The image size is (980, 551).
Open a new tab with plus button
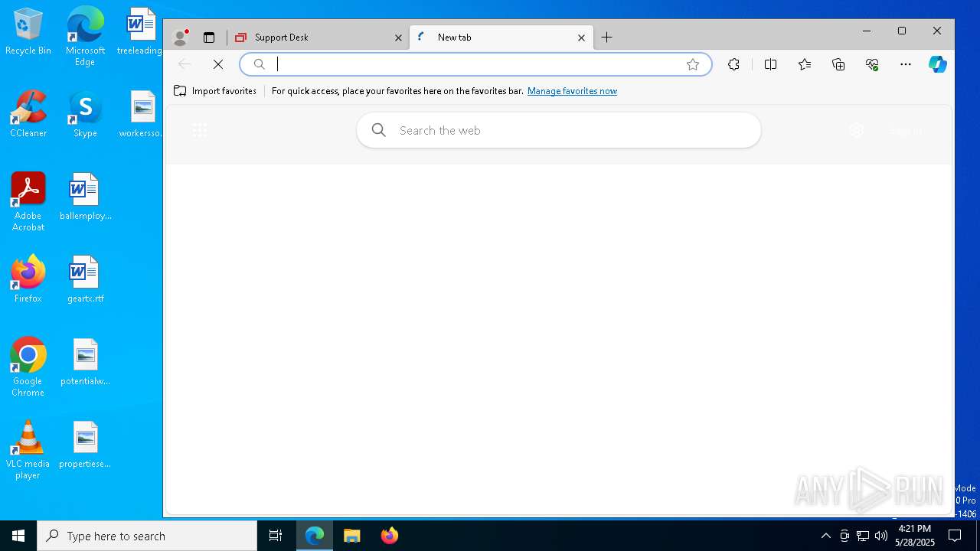(x=607, y=37)
